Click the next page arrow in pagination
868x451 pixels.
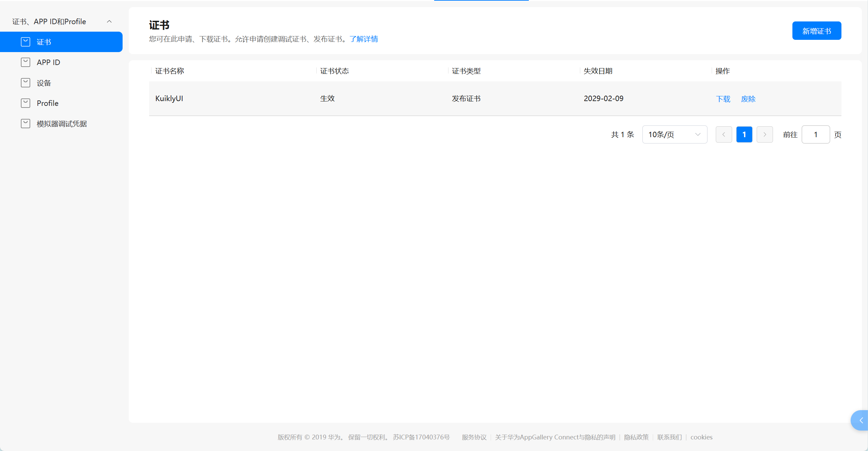764,134
